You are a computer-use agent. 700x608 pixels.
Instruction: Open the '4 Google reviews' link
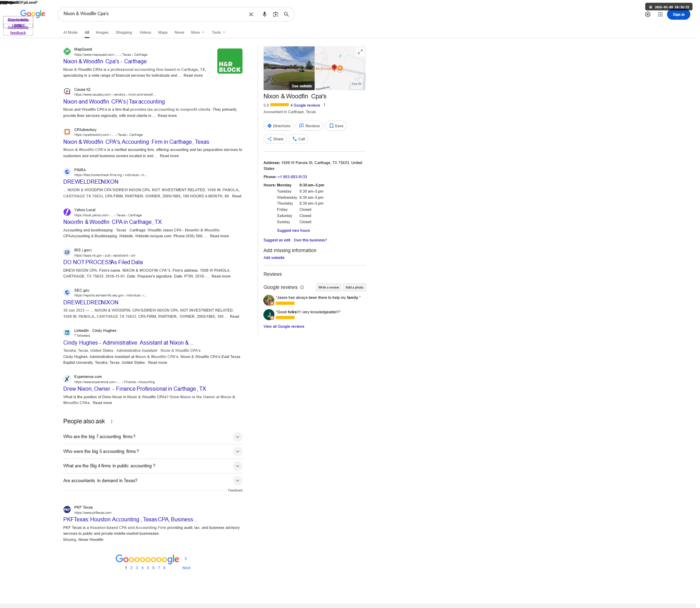pos(305,106)
